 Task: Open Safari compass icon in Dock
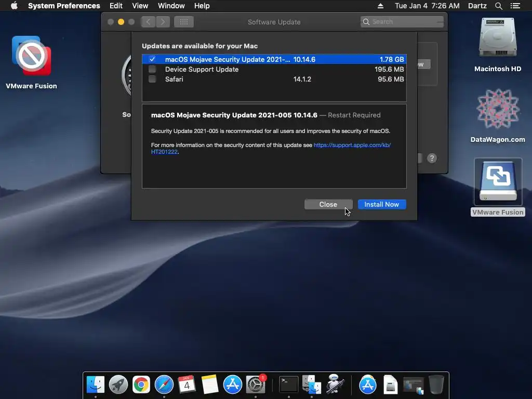click(164, 384)
